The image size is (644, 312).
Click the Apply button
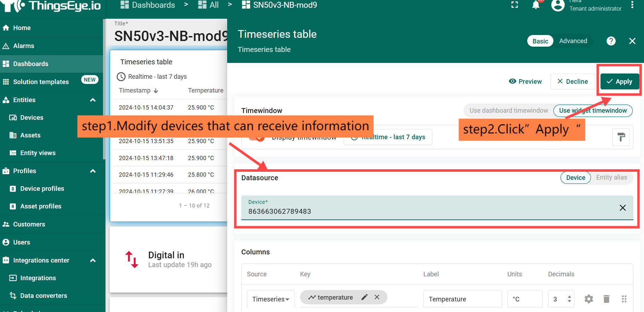(x=620, y=82)
